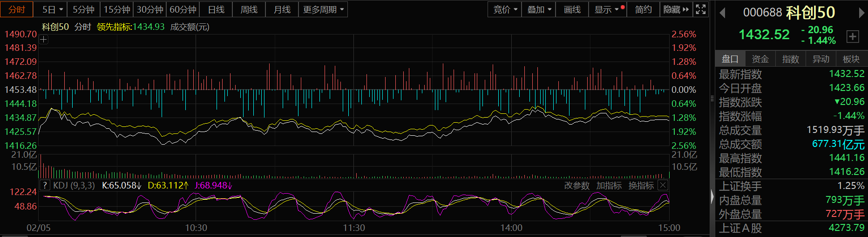Image resolution: width=868 pixels, height=237 pixels.
Task: Click the KDJ indicator help question mark
Action: click(44, 185)
